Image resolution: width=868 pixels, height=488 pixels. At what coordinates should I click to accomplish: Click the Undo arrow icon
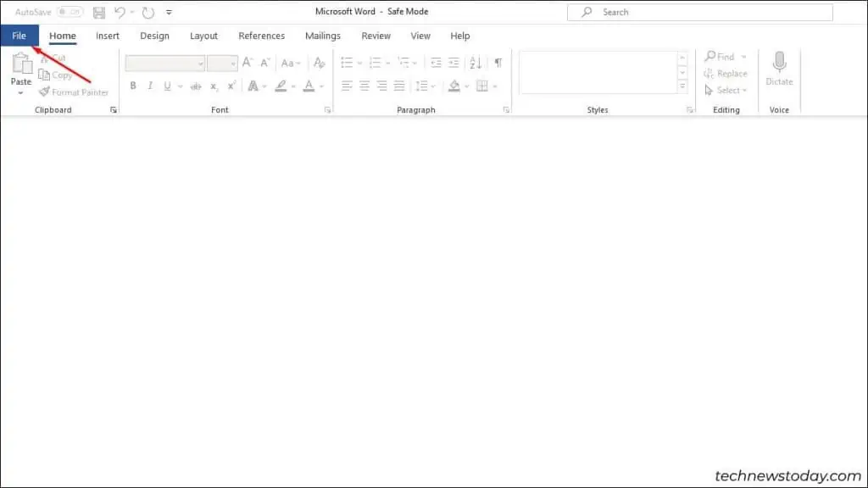120,12
